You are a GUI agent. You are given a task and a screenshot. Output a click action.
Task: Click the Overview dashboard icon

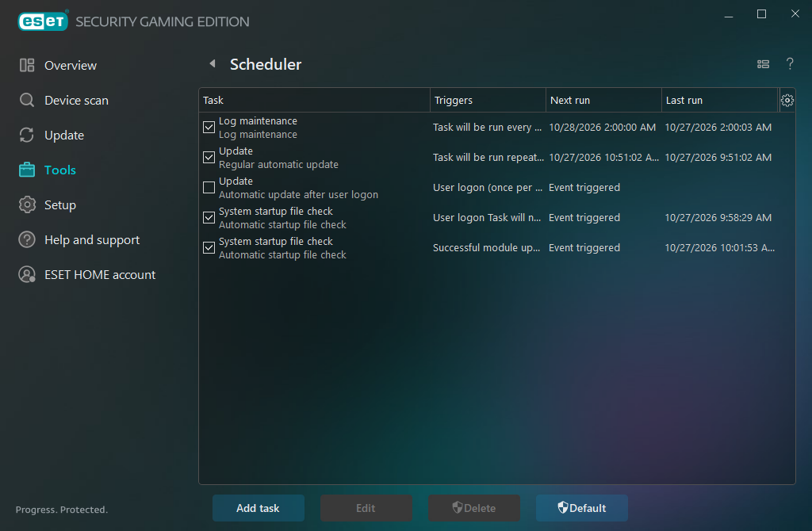pyautogui.click(x=27, y=65)
